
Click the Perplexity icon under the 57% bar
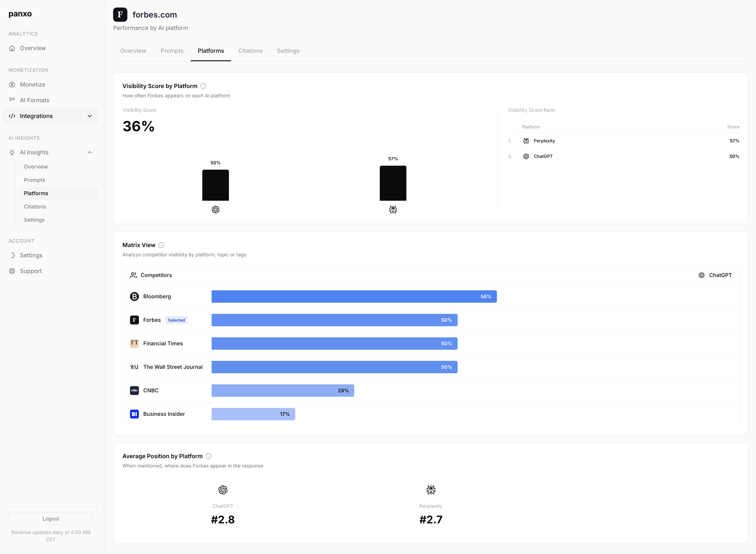(x=393, y=210)
